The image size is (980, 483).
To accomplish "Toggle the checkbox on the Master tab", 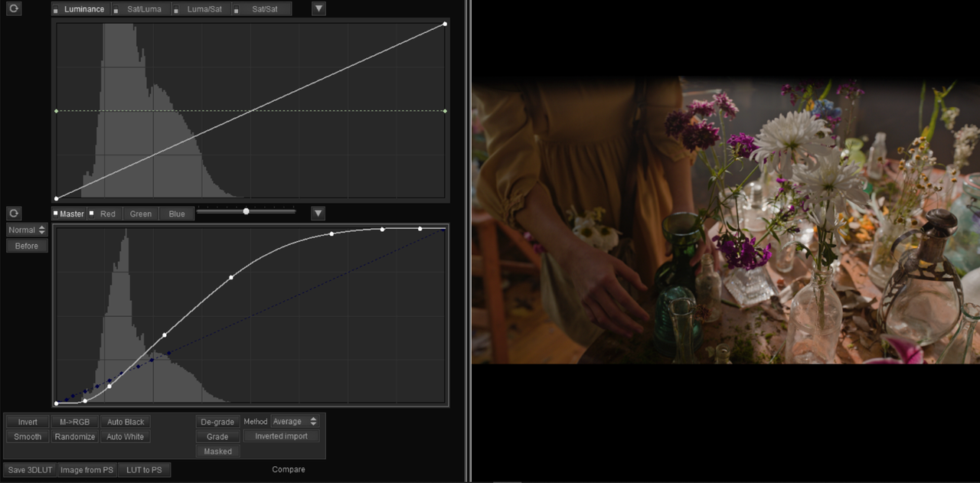I will 56,213.
